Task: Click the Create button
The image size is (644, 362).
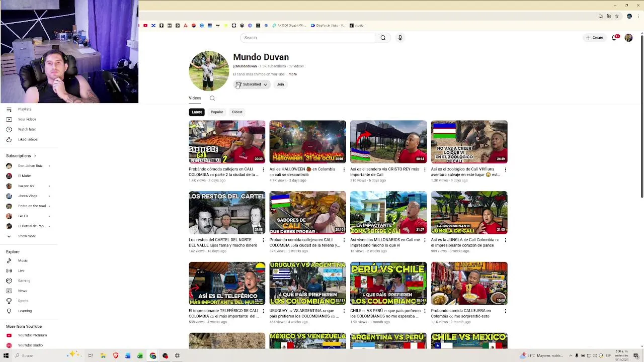Action: click(x=594, y=38)
